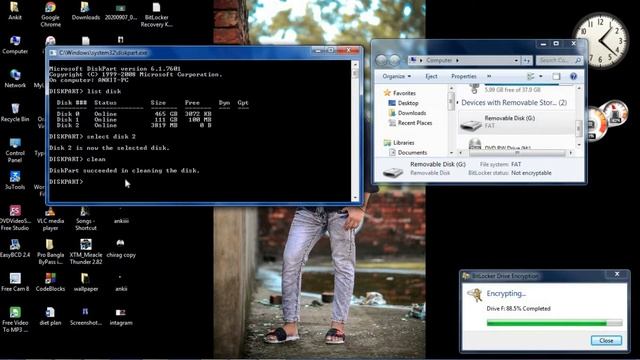The width and height of the screenshot is (640, 360).
Task: Click the Explorer forward navigation arrow
Action: (394, 60)
